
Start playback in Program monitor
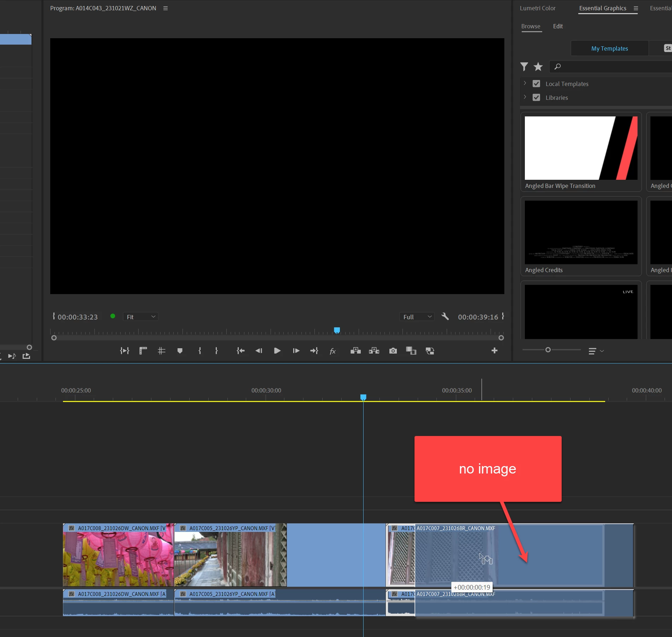click(277, 351)
